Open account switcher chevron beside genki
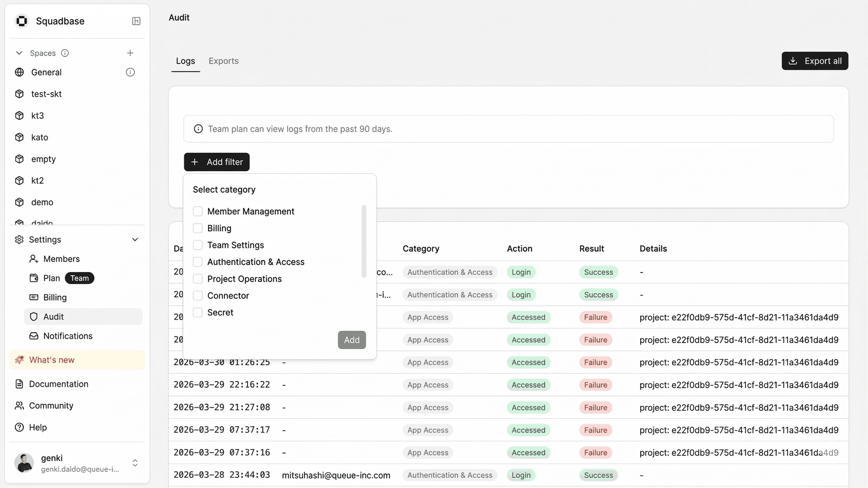 coord(135,463)
